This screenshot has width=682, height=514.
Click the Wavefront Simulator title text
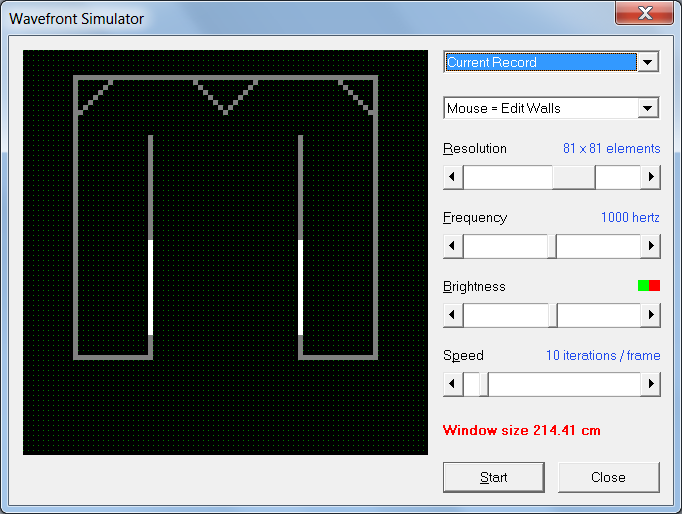point(77,19)
